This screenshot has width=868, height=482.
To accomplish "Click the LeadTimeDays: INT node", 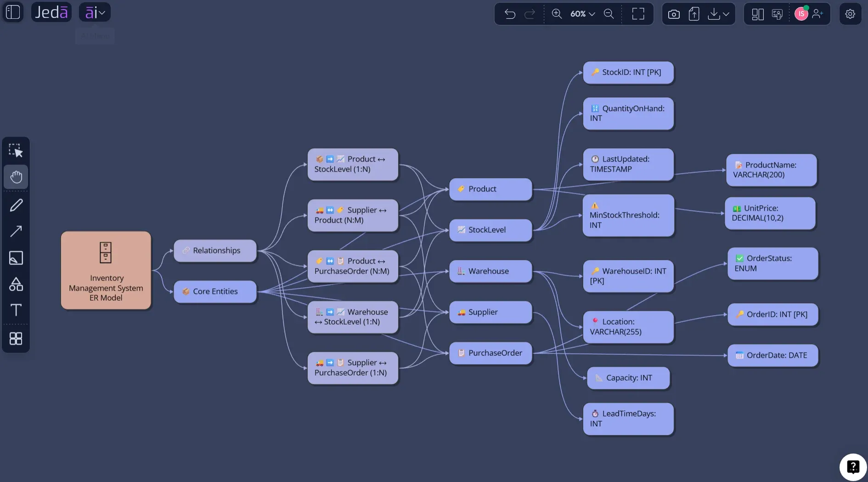I will [x=628, y=419].
